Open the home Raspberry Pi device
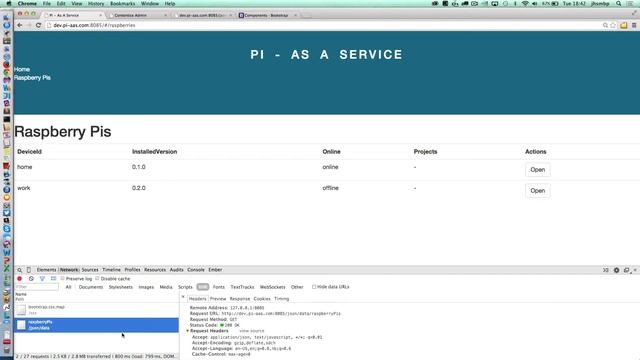Viewport: 640px width, 360px height. coord(538,170)
